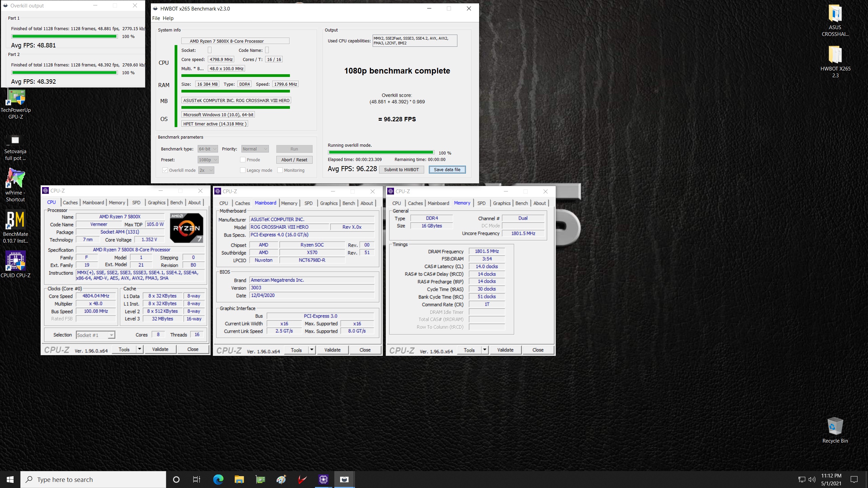This screenshot has width=868, height=488.
Task: Open HWBOT X265 2.3 folder on desktop
Action: click(835, 62)
